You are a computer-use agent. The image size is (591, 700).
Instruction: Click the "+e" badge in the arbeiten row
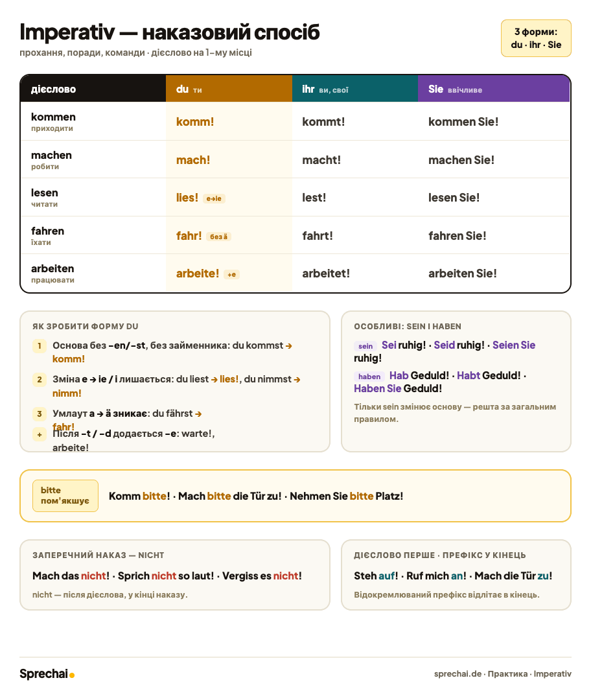point(231,275)
